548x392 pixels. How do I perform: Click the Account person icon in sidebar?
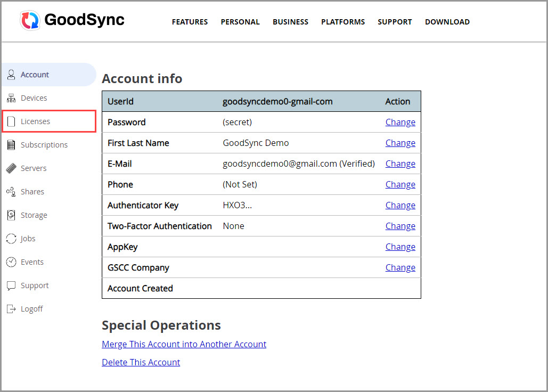pyautogui.click(x=11, y=75)
